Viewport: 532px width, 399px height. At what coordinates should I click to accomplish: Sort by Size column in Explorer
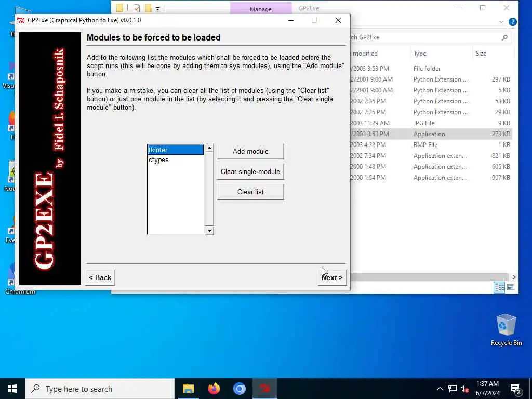point(493,54)
